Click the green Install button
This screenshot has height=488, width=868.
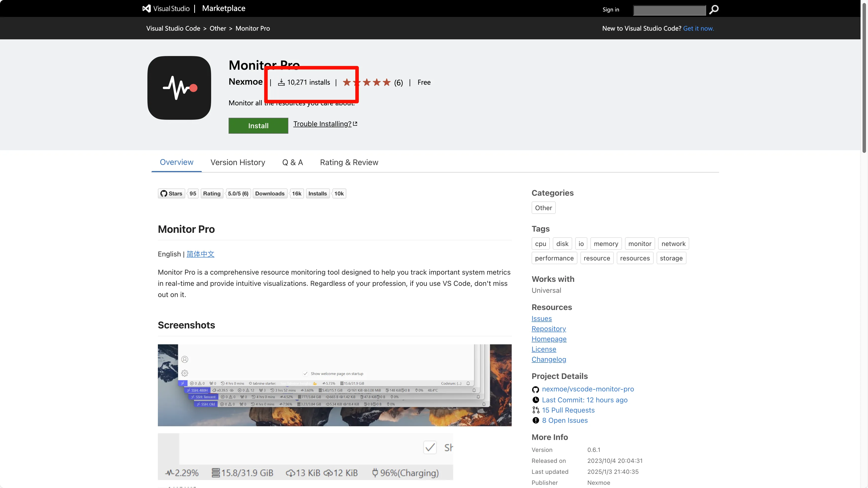tap(258, 126)
